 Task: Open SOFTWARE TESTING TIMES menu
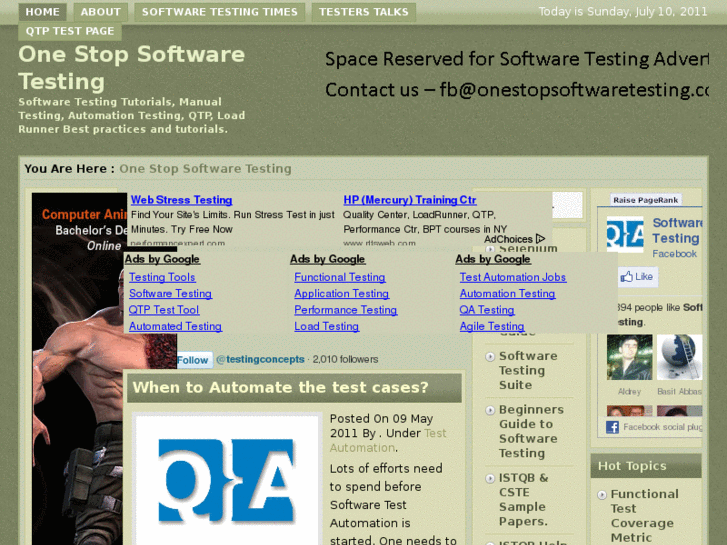coord(220,12)
